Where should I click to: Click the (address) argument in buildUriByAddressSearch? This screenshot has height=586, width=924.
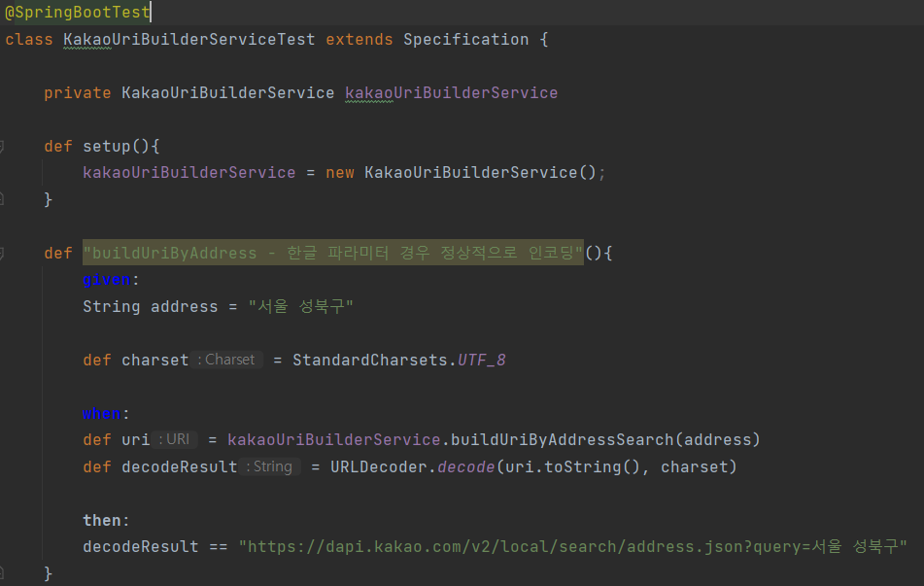click(x=718, y=440)
